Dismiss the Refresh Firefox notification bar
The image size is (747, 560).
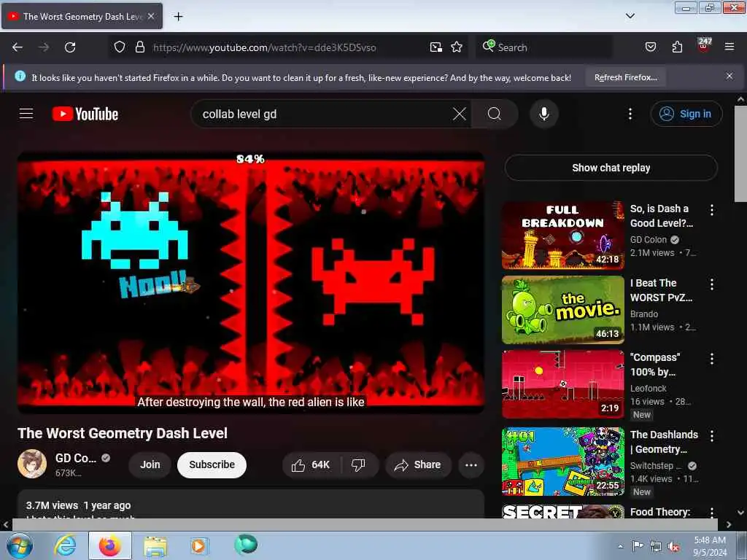tap(729, 76)
